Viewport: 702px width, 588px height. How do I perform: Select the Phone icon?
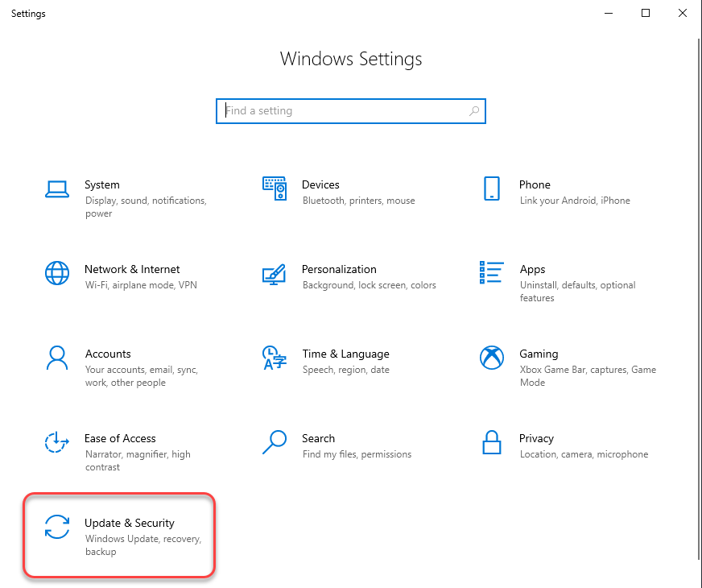(x=492, y=188)
